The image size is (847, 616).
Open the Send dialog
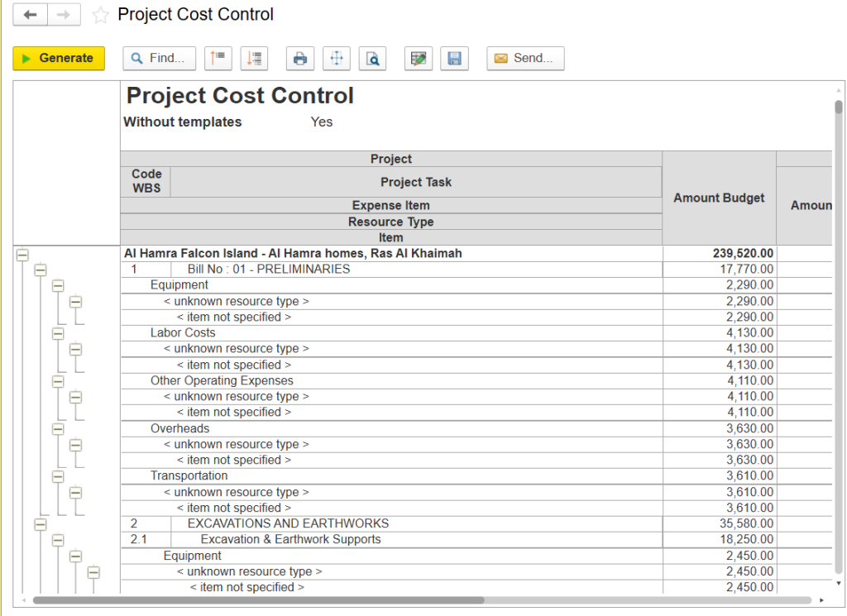(525, 58)
